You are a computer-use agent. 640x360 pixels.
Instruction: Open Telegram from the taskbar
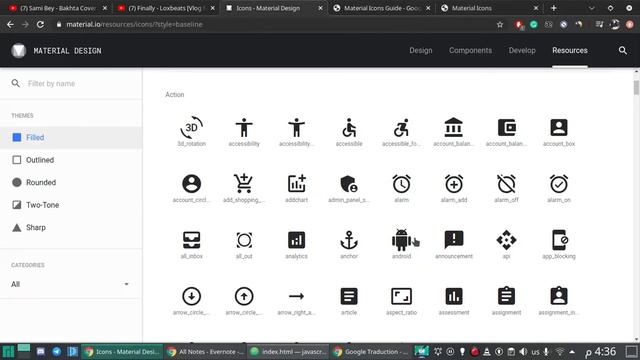[x=57, y=351]
